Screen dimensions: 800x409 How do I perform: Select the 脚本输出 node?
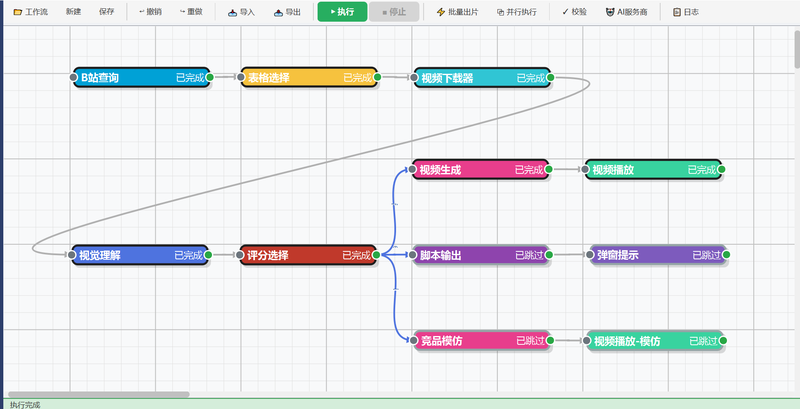481,255
